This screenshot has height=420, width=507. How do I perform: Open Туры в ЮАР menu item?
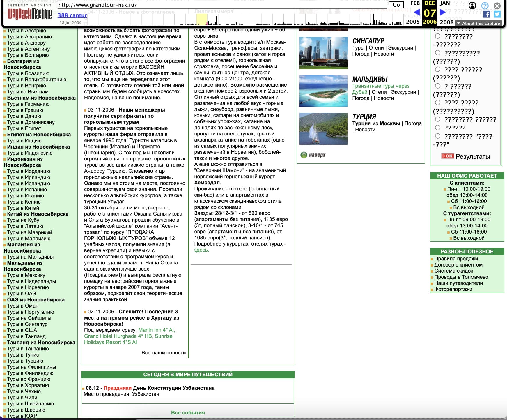(22, 416)
